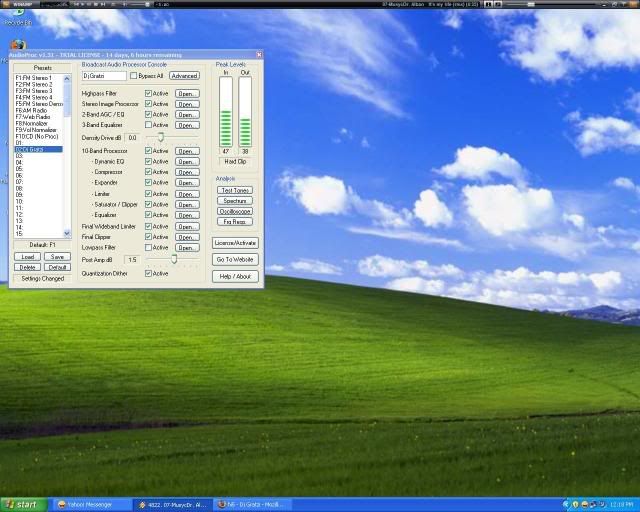Enable the 3-Band Equalizer Active checkbox
Viewport: 640px width, 512px height.
click(x=149, y=125)
